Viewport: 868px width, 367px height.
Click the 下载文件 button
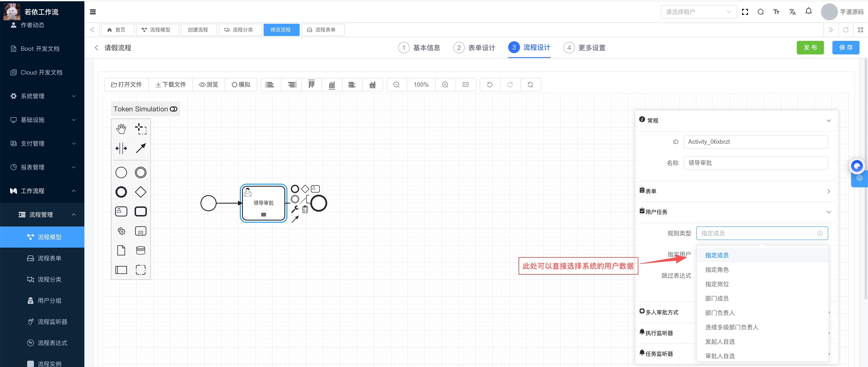171,84
